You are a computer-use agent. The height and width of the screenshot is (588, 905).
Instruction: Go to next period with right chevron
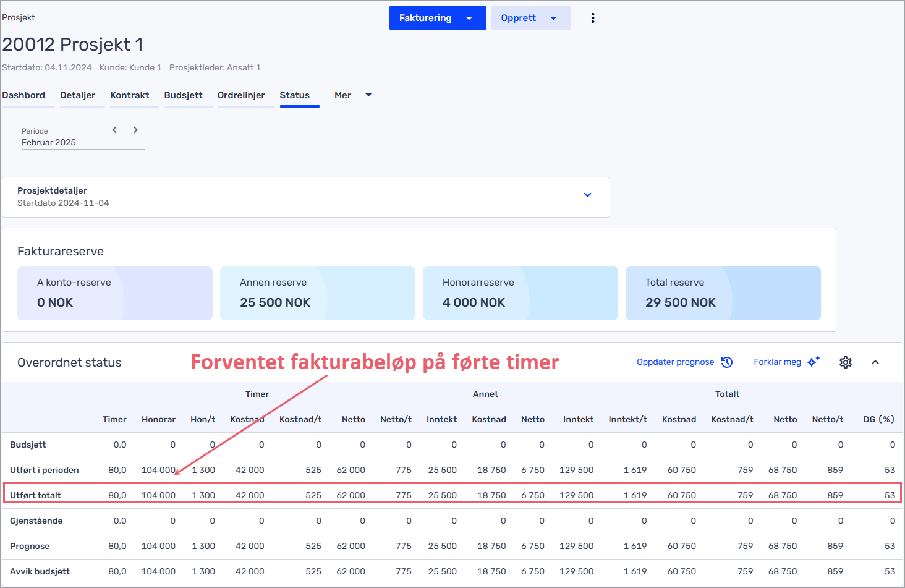coord(135,130)
